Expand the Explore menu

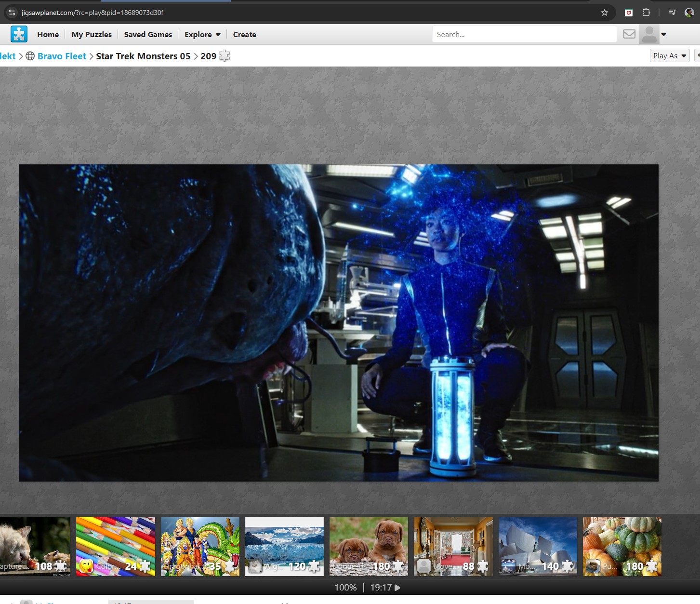[x=202, y=35]
